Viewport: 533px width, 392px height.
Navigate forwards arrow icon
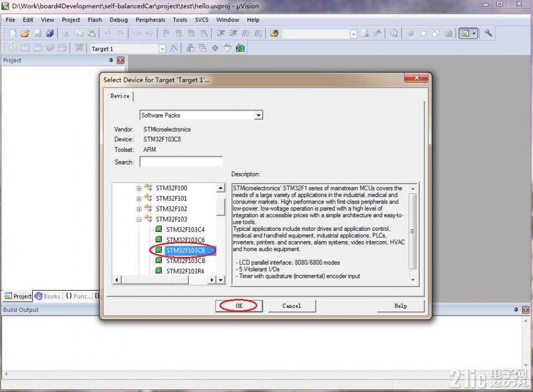point(150,33)
